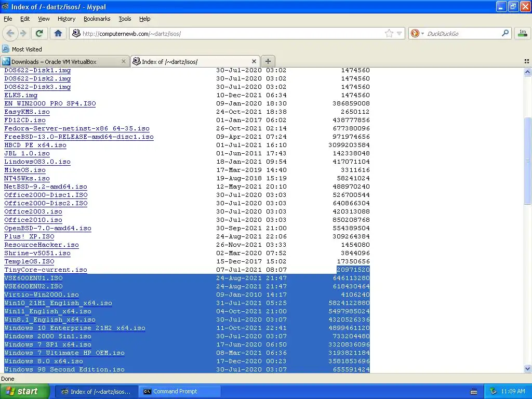
Task: Switch to Command Prompt taskbar button
Action: [x=179, y=392]
